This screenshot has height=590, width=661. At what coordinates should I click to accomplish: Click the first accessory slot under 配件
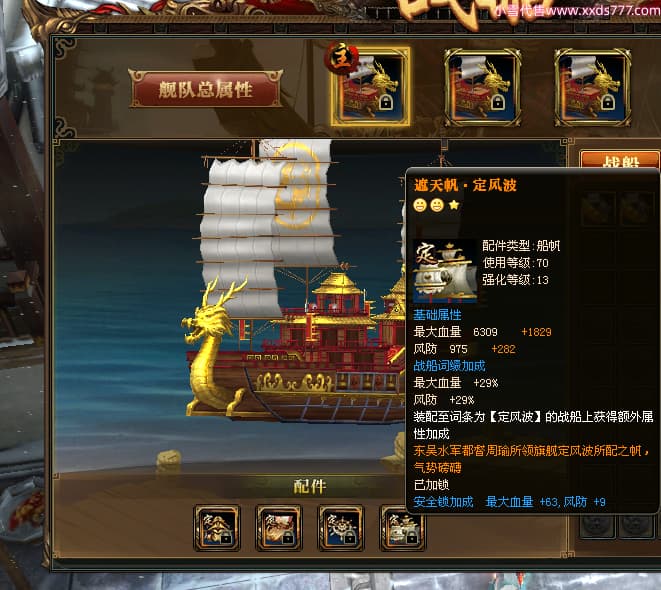click(217, 528)
